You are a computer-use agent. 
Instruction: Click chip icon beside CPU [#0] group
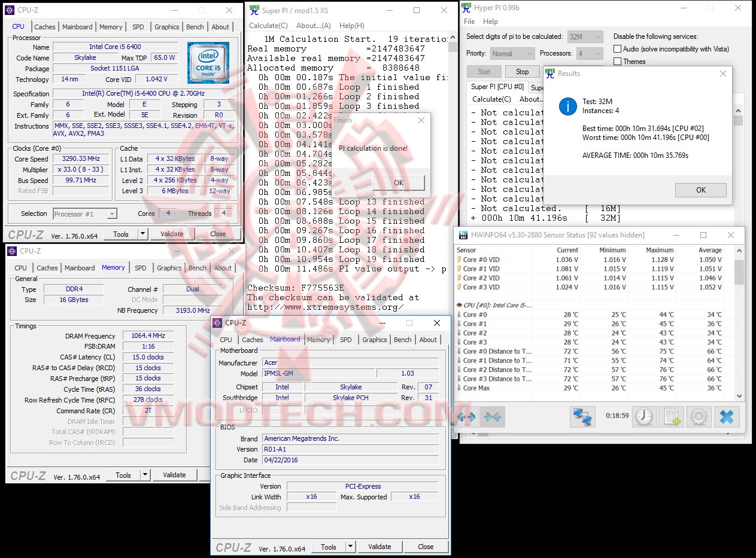(459, 305)
